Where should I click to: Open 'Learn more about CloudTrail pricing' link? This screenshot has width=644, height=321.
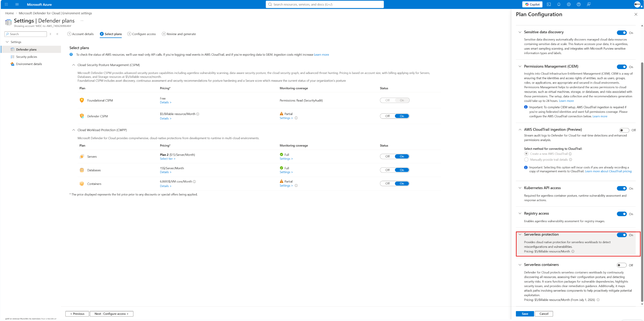(x=608, y=171)
